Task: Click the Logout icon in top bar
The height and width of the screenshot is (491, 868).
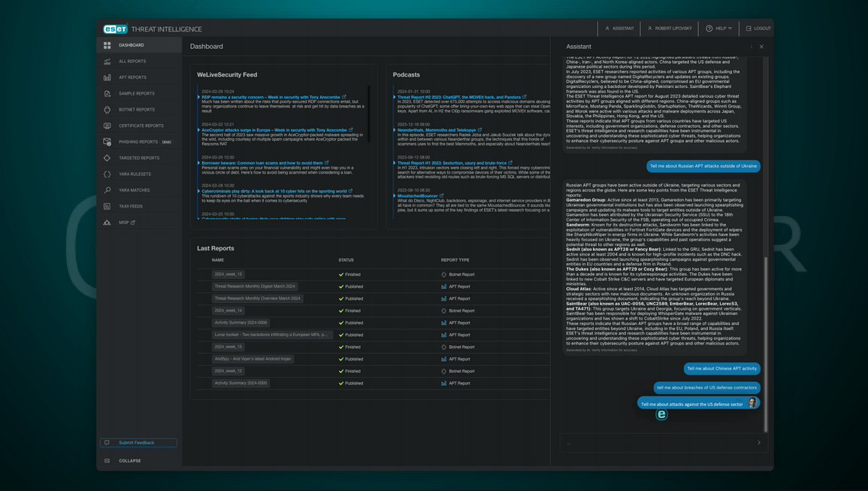Action: pos(749,29)
